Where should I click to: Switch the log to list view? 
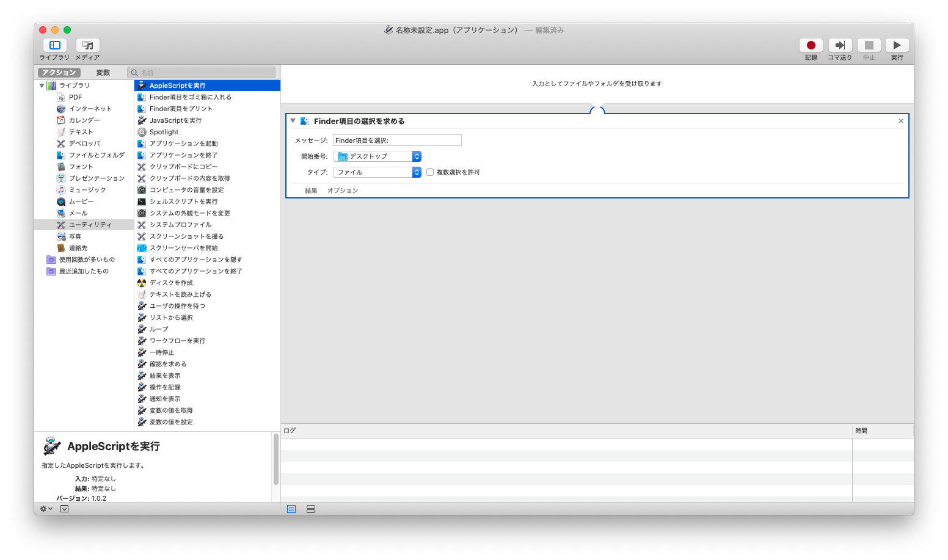[291, 509]
